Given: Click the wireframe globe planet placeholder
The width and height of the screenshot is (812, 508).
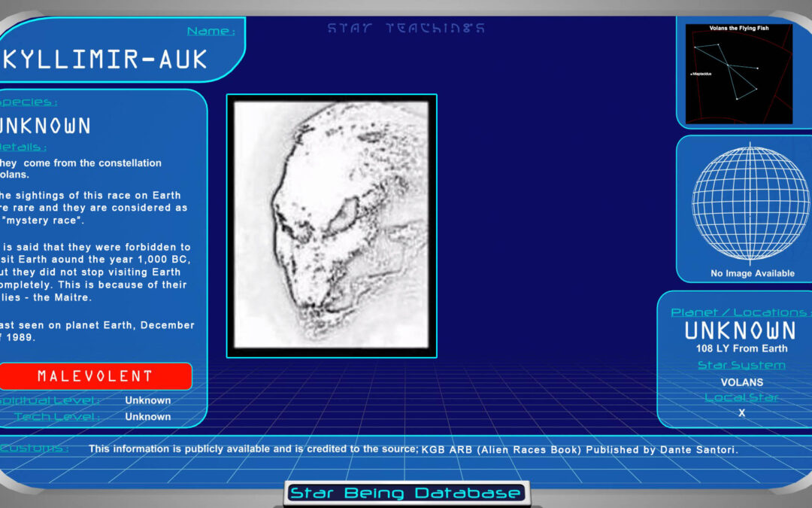Looking at the screenshot, I should coord(741,202).
